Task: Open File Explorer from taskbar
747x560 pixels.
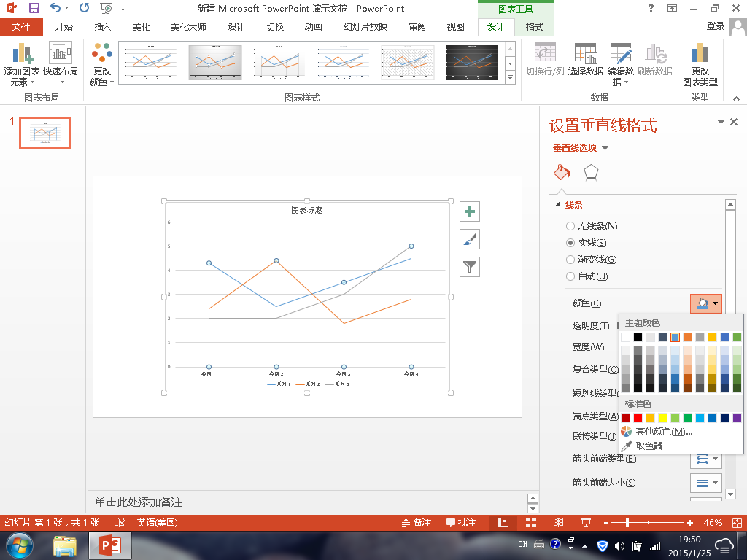Action: pos(65,546)
